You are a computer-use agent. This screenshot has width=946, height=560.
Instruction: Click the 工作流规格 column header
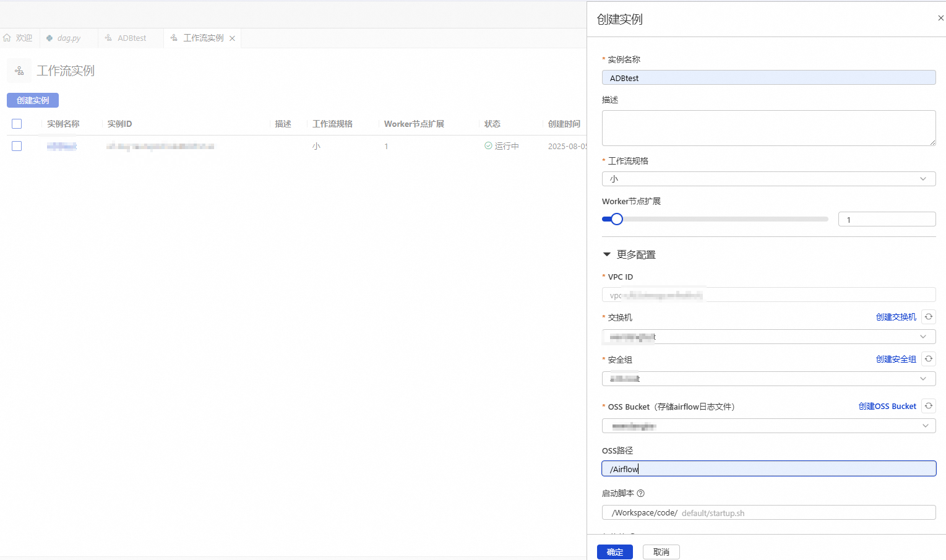[332, 124]
